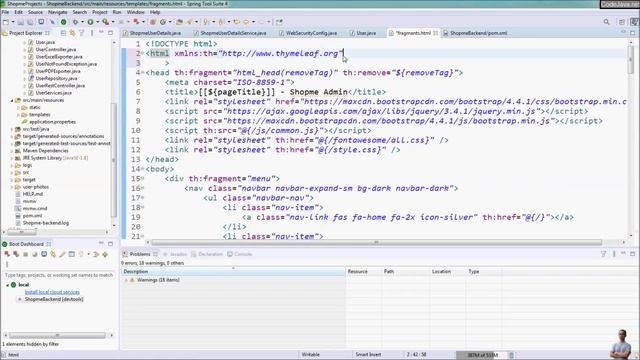Click the Boot Dashboard stop icon
This screenshot has width=640, height=360.
[25, 254]
